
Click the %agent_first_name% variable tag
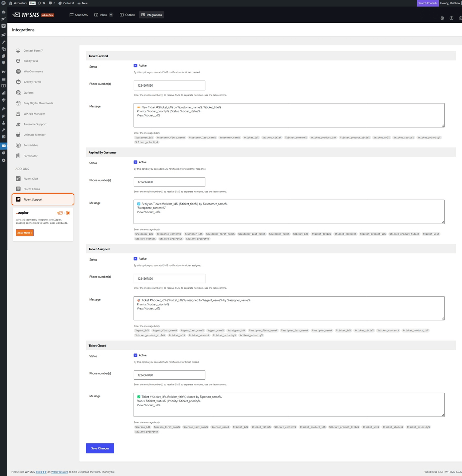165,330
